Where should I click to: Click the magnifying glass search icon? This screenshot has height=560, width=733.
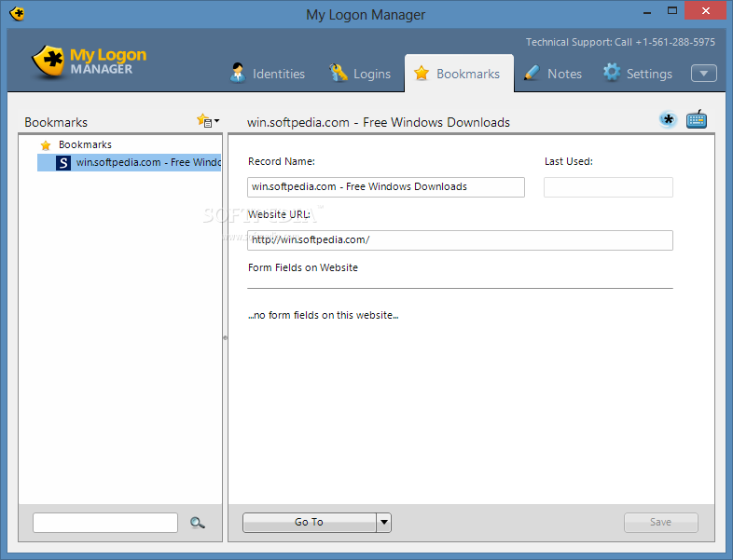[198, 523]
